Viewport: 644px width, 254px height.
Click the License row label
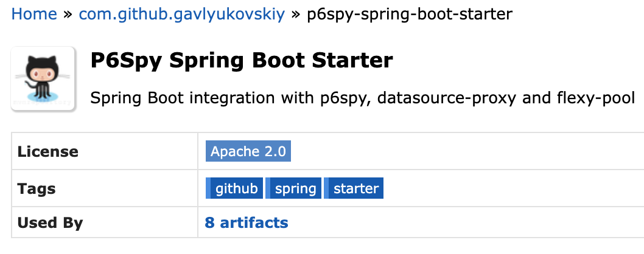(47, 151)
